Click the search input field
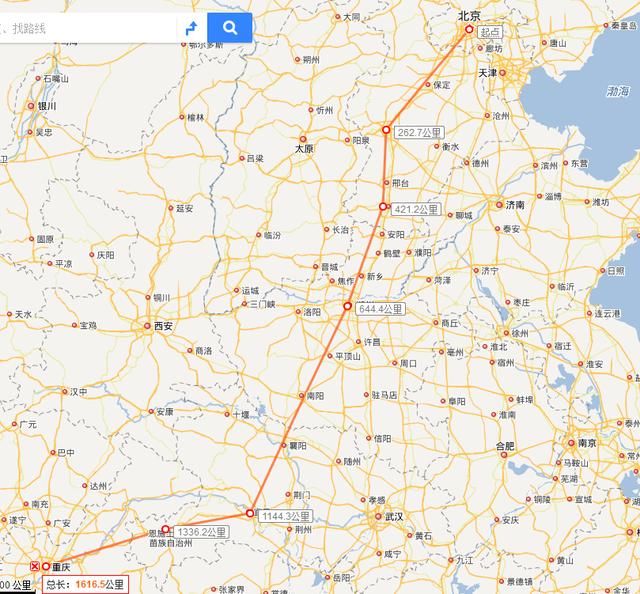640x594 pixels. [x=88, y=28]
